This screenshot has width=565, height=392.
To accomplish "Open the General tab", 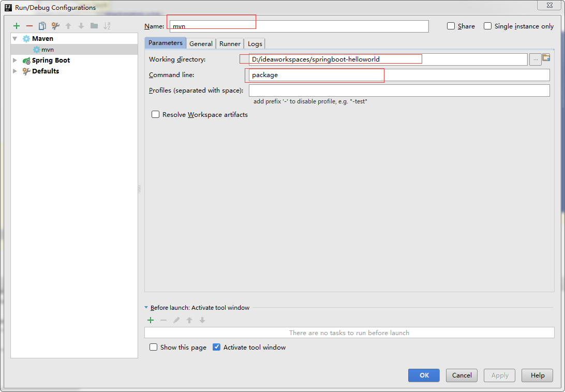I will [x=201, y=43].
